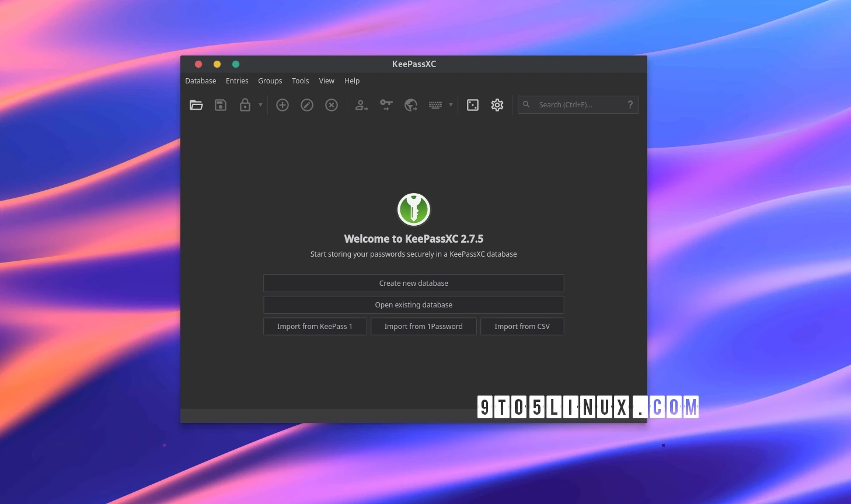Click the Edit Entry pencil icon
Image resolution: width=851 pixels, height=504 pixels.
307,105
